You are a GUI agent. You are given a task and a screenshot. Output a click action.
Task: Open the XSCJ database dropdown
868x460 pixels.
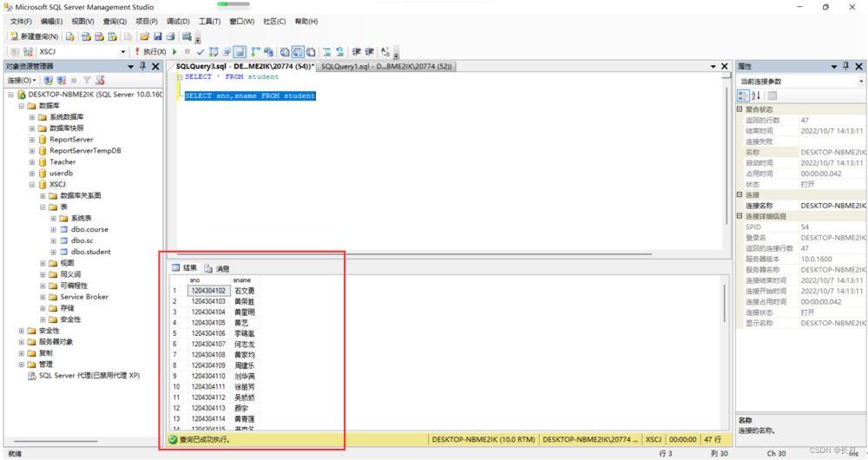coord(122,52)
